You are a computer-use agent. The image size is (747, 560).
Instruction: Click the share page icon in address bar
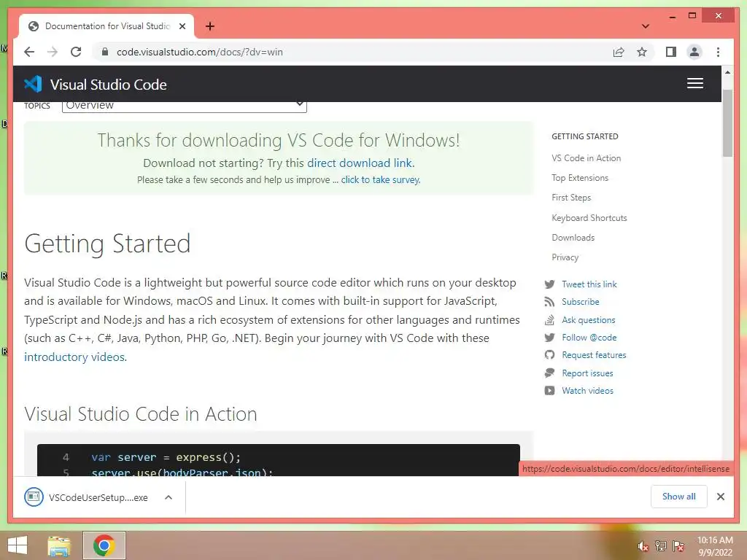[619, 52]
